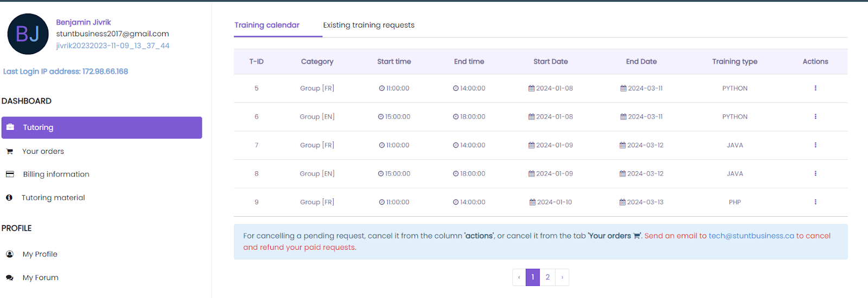Click the clock icon in row 5 start time
868x298 pixels.
(382, 88)
